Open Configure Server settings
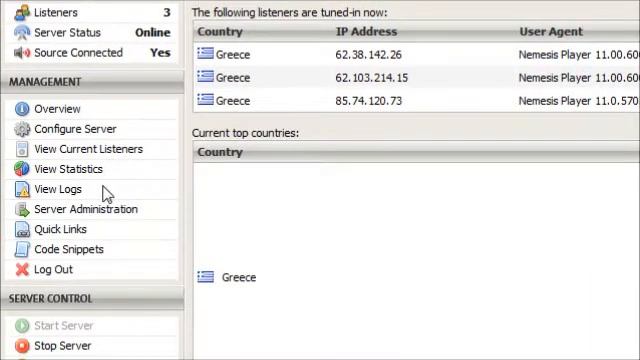The width and height of the screenshot is (640, 360). point(75,129)
